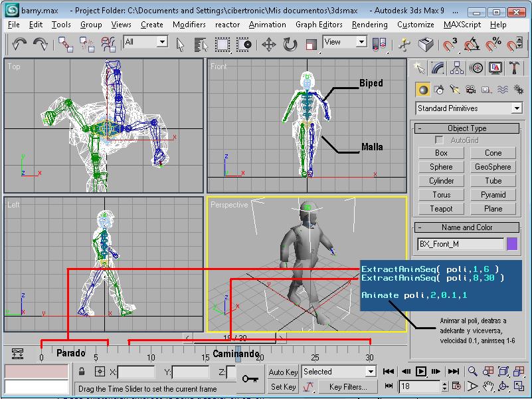Screen dimensions: 532x399
Task: Click the Teapot primitive button
Action: (441, 209)
